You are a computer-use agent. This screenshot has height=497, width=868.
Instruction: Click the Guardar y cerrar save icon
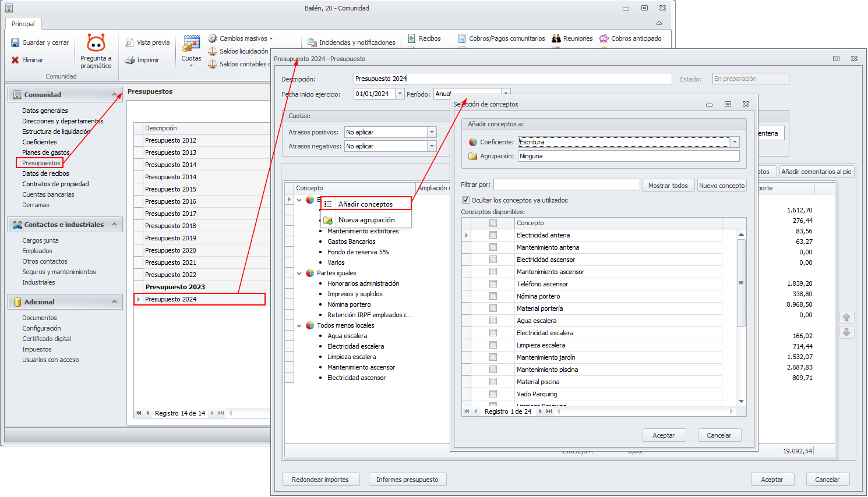pos(15,42)
